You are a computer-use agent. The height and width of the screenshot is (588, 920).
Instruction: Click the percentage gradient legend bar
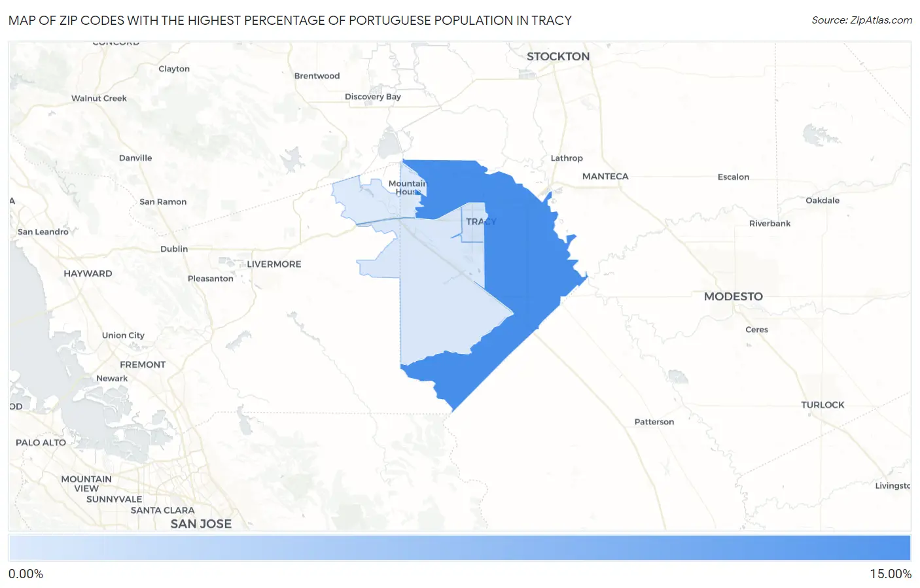pyautogui.click(x=459, y=547)
